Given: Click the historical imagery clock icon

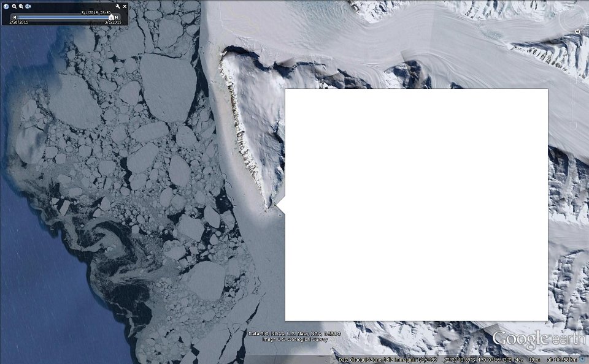Looking at the screenshot, I should (x=6, y=6).
